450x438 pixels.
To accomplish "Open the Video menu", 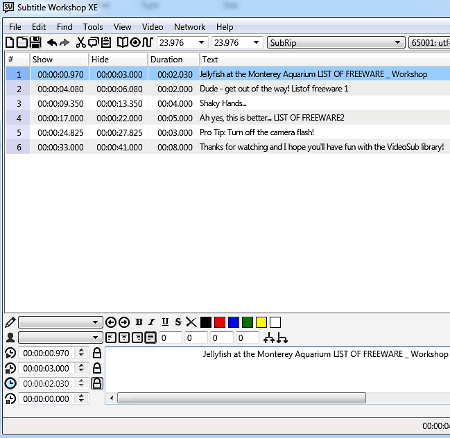I will coord(152,27).
